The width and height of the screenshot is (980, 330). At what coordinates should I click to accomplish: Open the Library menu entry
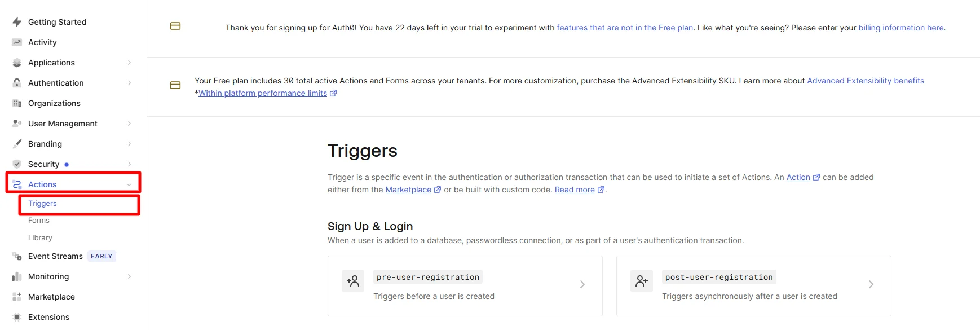click(40, 237)
